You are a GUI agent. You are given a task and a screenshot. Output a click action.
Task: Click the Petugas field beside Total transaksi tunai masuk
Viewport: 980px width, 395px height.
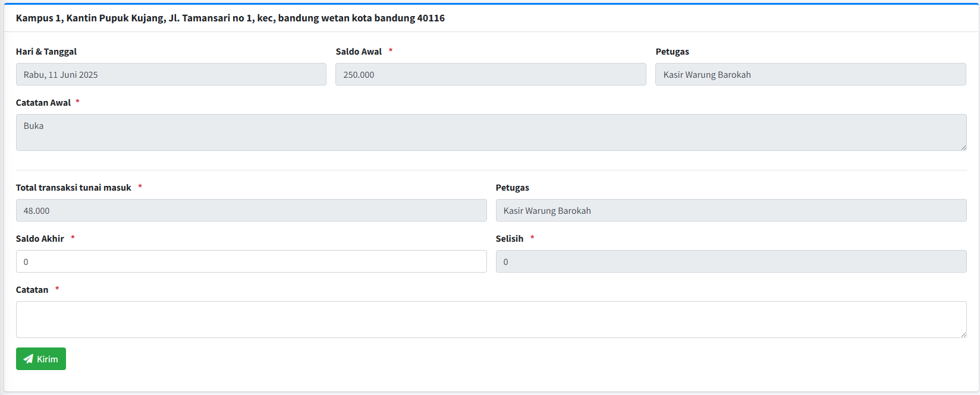pyautogui.click(x=731, y=210)
